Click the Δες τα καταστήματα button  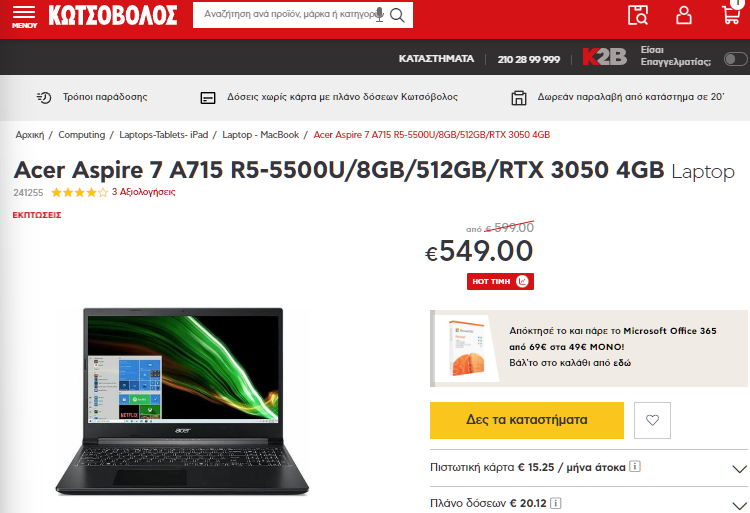click(x=527, y=420)
